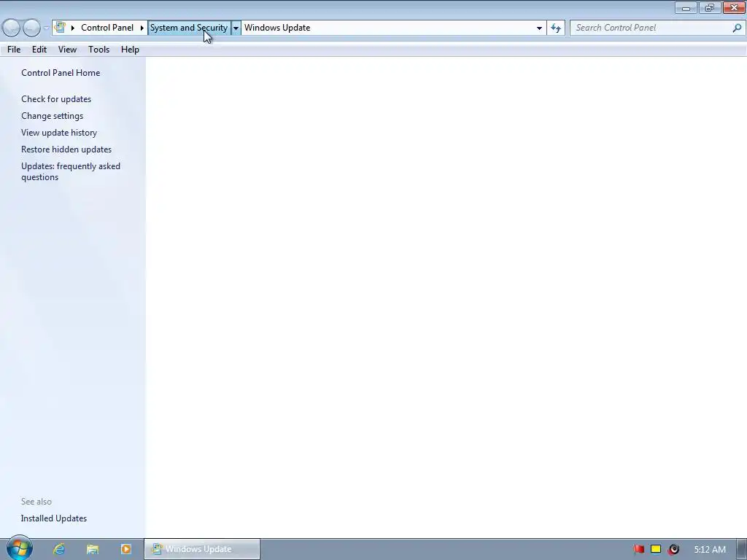Open the View menu

(x=67, y=50)
